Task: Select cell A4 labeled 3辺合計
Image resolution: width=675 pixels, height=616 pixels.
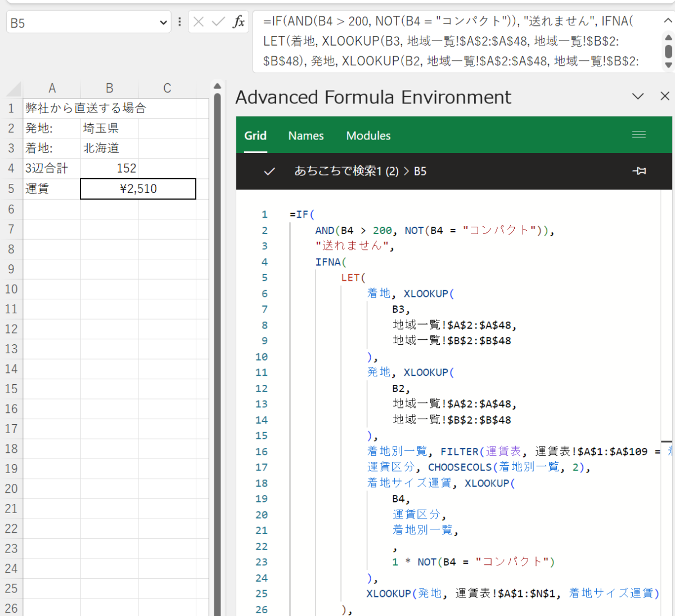Action: click(52, 168)
